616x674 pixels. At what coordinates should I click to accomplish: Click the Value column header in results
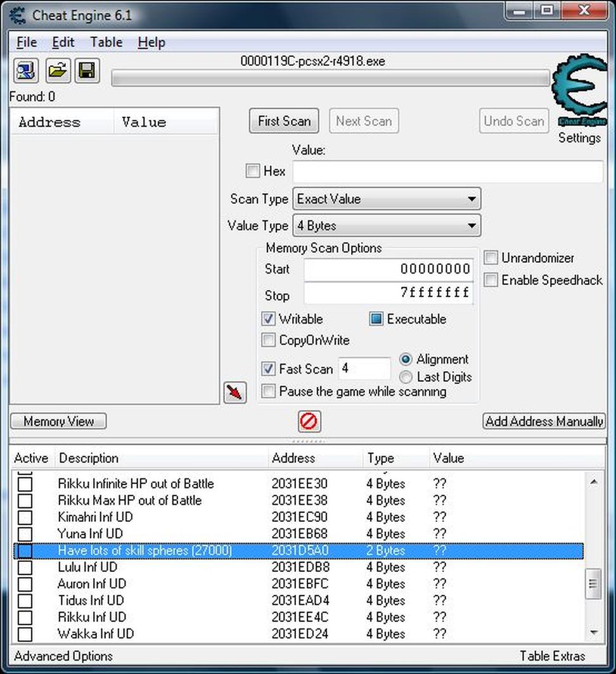pyautogui.click(x=167, y=122)
